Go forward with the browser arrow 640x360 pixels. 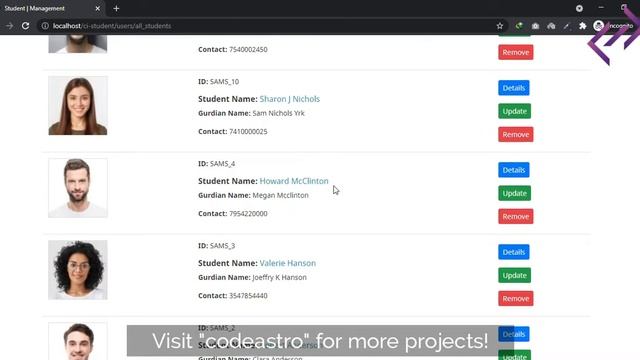point(9,26)
